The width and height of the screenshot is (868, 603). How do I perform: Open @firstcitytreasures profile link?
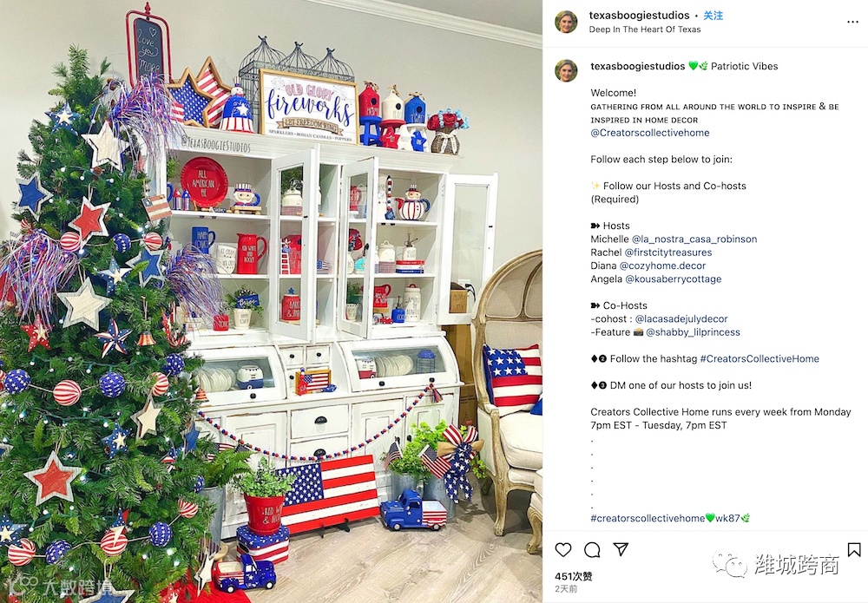tap(668, 252)
